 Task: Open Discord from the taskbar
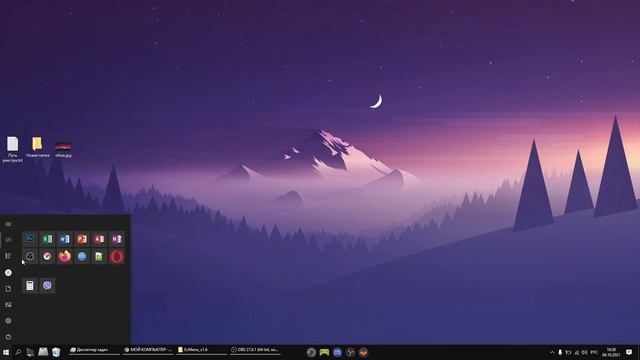[x=337, y=352]
